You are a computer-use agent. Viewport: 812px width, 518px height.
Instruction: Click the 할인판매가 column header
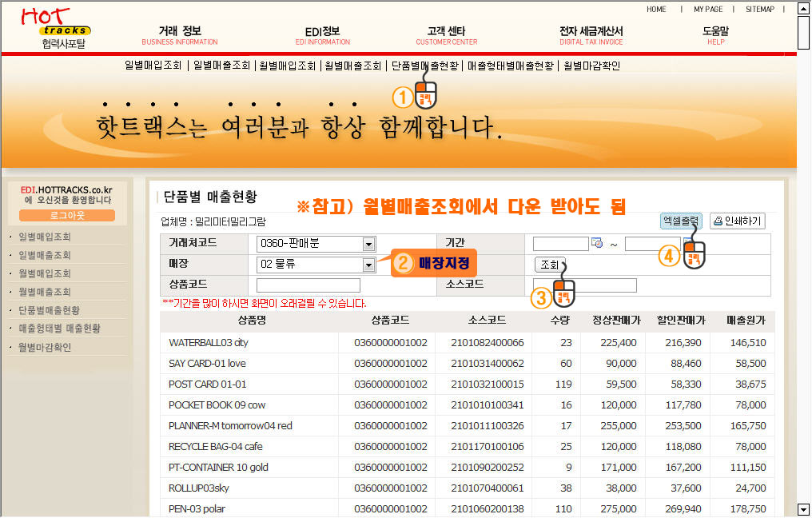coord(681,320)
